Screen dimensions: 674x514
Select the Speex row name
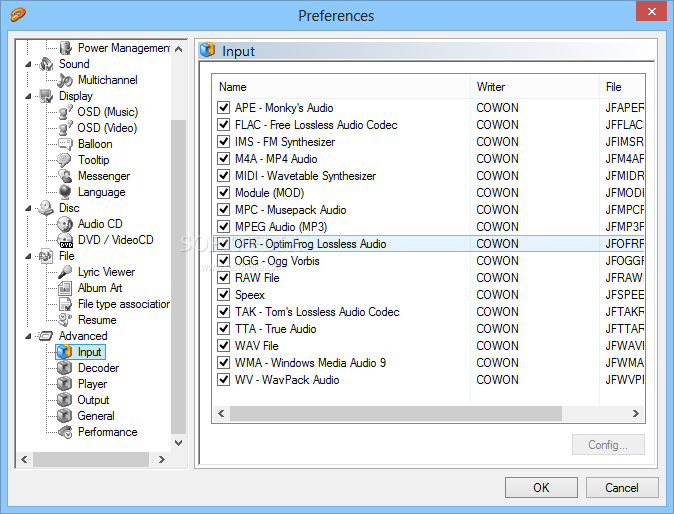coord(249,295)
